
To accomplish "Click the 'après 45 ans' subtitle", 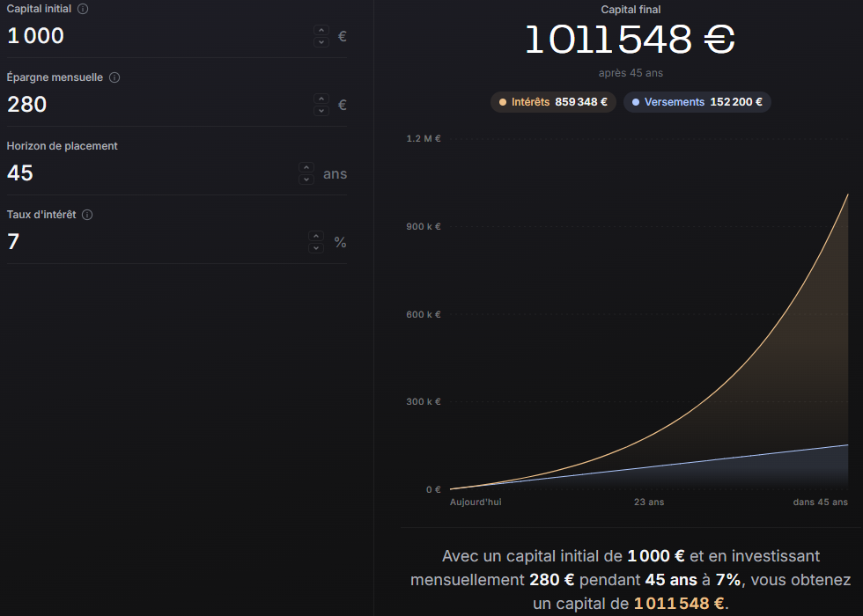I will point(631,73).
